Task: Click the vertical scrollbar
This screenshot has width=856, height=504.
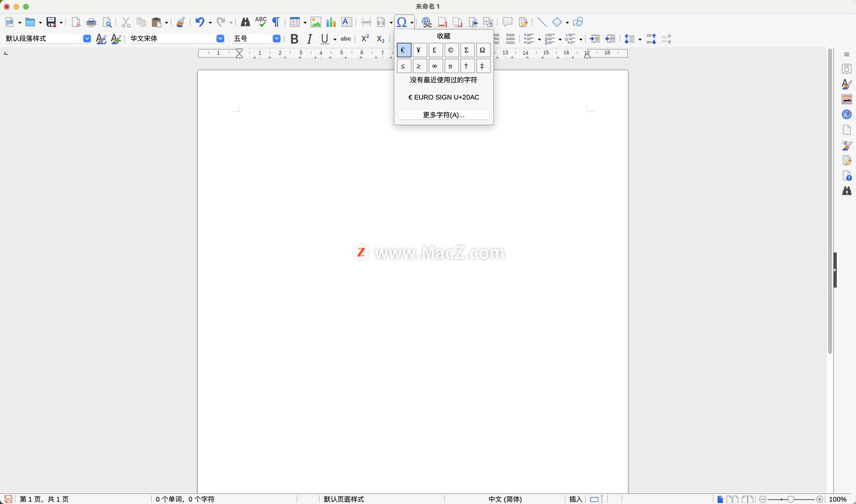Action: click(x=830, y=201)
